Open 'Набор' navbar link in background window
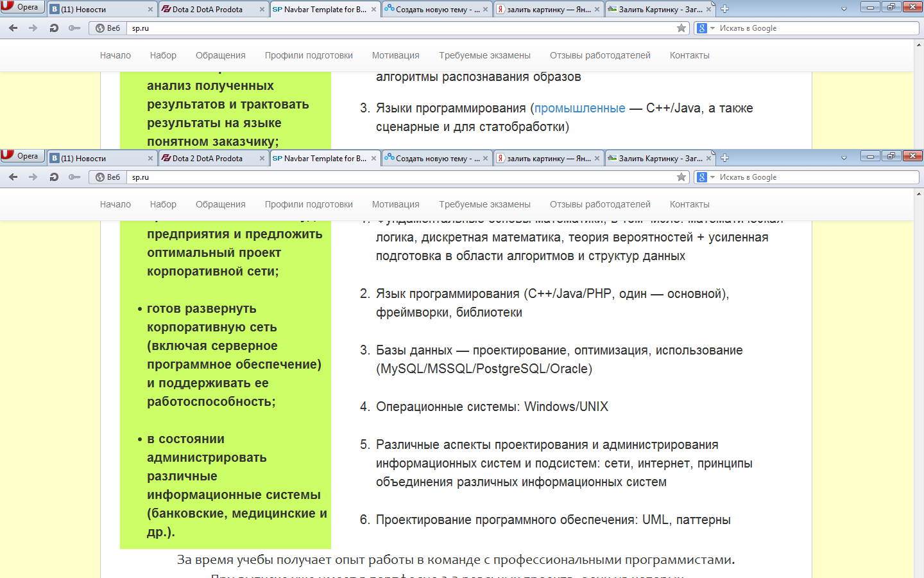 pos(163,55)
